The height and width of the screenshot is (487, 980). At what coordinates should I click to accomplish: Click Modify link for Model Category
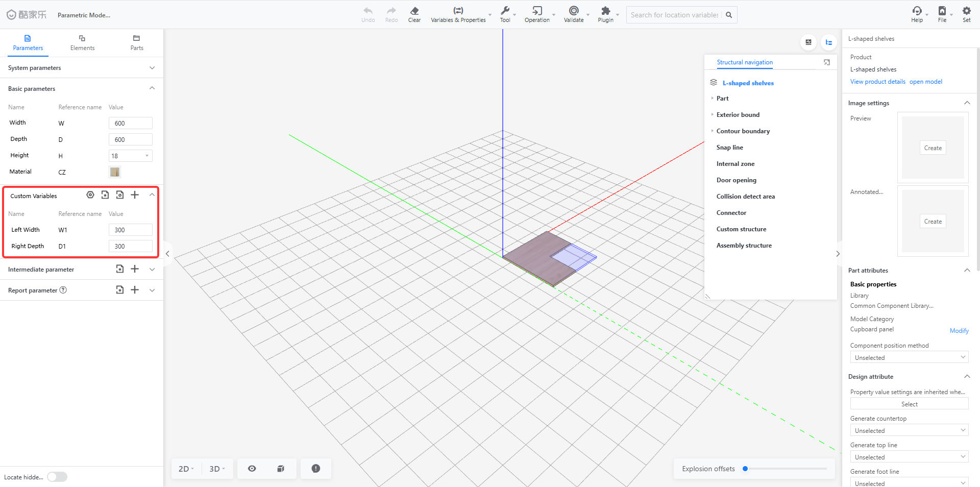pyautogui.click(x=959, y=331)
